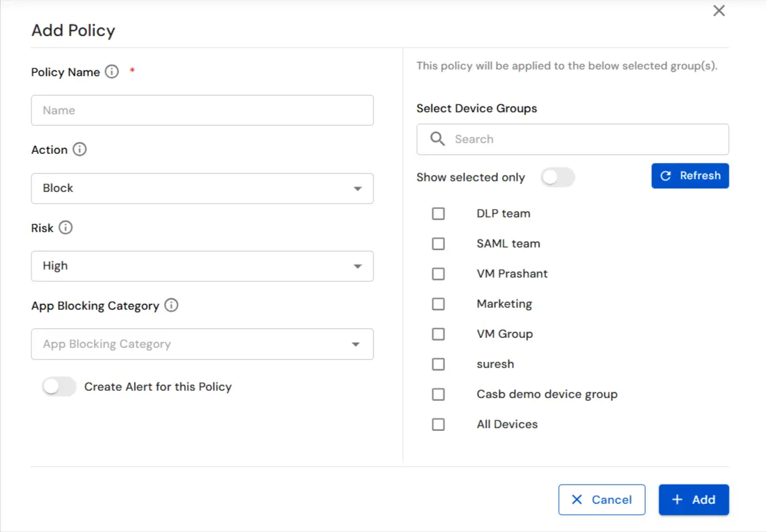Click the info icon beside App Blocking Category
The height and width of the screenshot is (532, 767).
point(171,305)
